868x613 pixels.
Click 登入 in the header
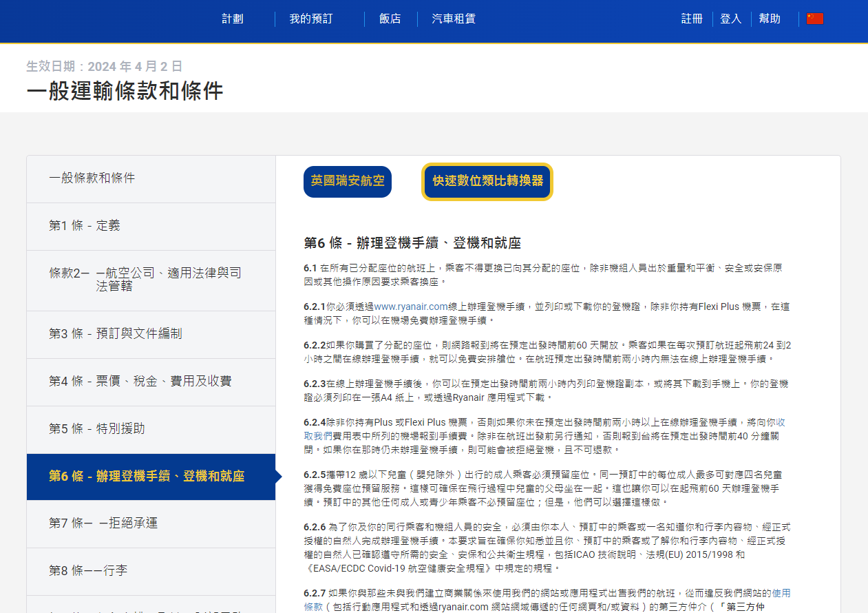tap(730, 19)
